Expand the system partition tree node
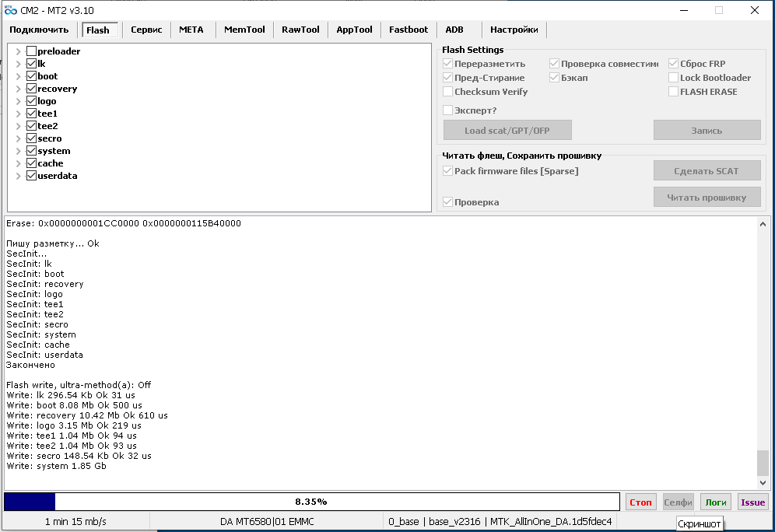This screenshot has width=775, height=532. click(19, 151)
